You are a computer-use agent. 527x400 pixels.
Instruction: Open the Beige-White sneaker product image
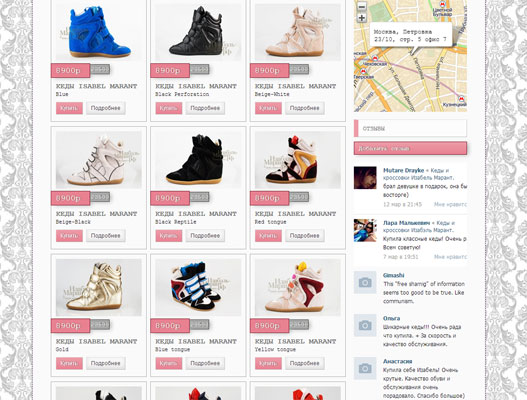[297, 32]
